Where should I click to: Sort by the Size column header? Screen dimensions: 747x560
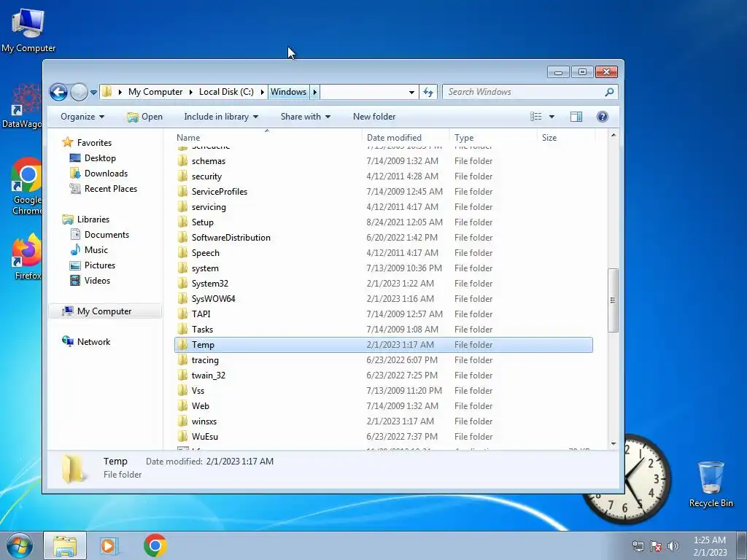[549, 138]
